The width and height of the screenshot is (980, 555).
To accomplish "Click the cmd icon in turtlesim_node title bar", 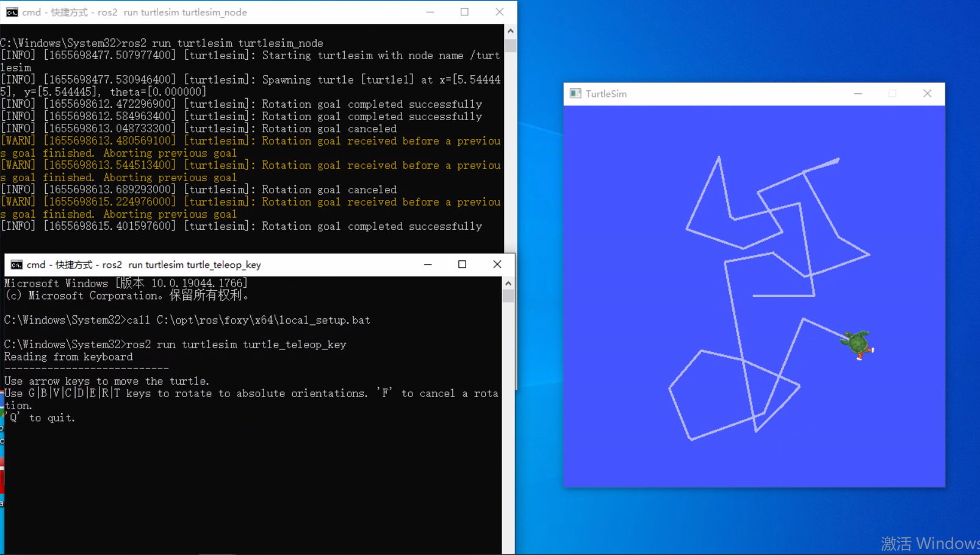I will pyautogui.click(x=12, y=12).
